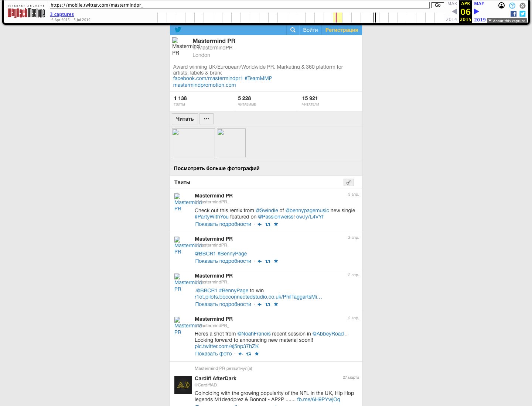The height and width of the screenshot is (406, 532).
Task: Favorite the 'to win' BBCR1 tweet
Action: tap(276, 304)
